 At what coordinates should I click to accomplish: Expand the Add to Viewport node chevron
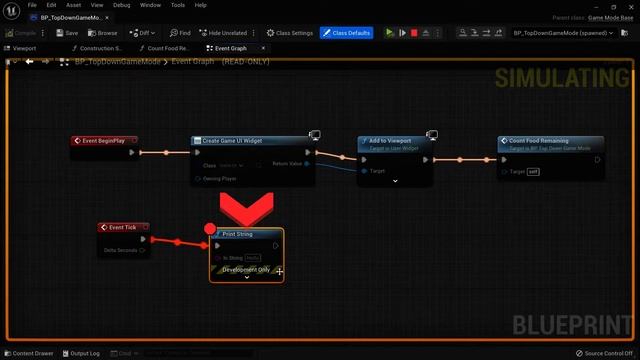coord(395,181)
